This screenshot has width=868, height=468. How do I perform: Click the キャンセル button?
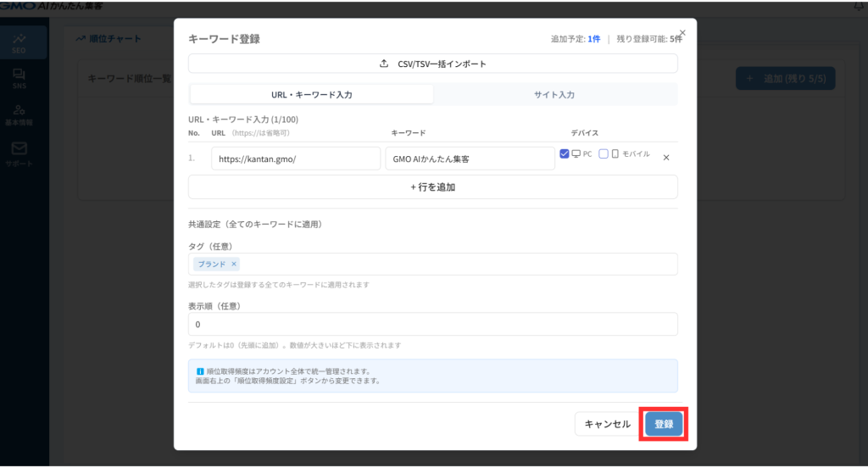pyautogui.click(x=607, y=424)
